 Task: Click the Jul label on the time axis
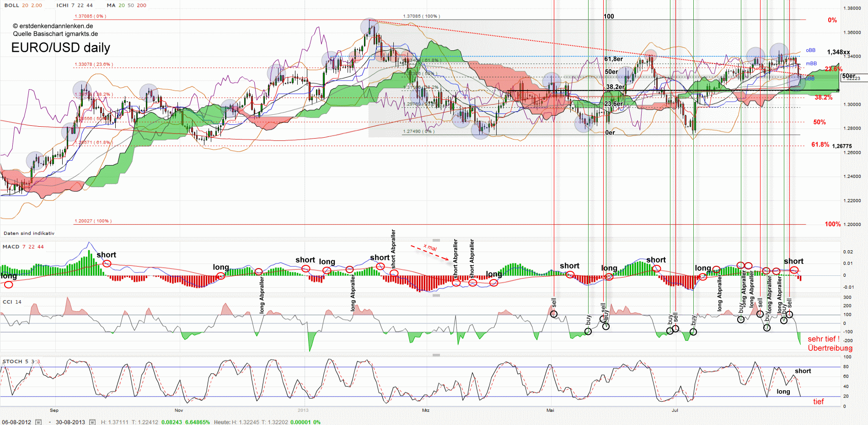tap(675, 410)
